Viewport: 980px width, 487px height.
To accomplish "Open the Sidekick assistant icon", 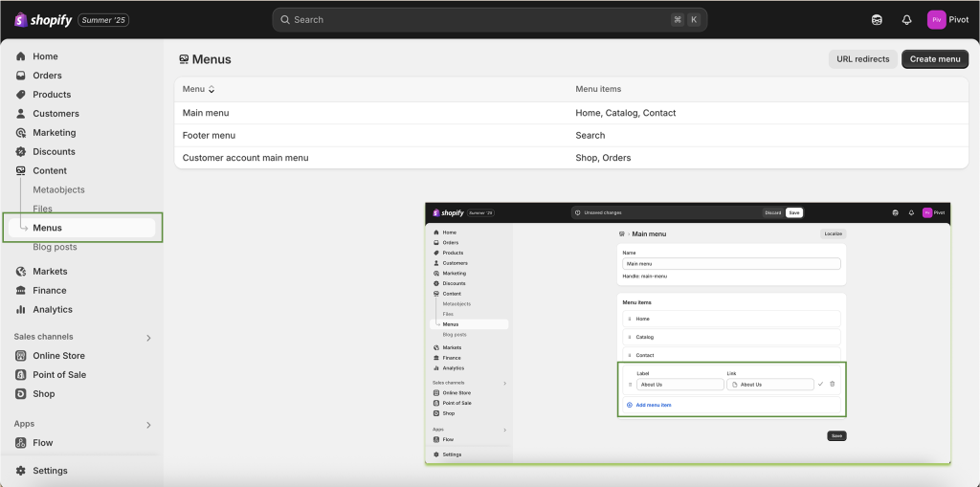I will (877, 20).
